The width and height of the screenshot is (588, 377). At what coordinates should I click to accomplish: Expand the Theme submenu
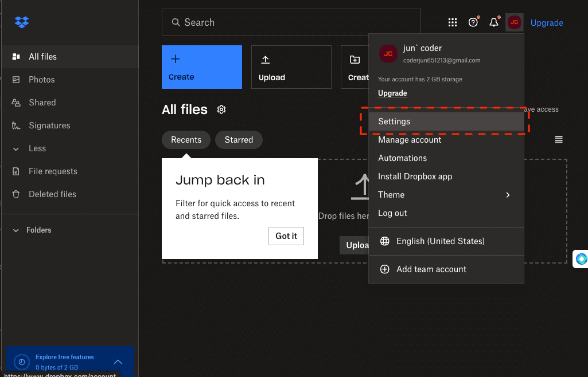[446, 195]
